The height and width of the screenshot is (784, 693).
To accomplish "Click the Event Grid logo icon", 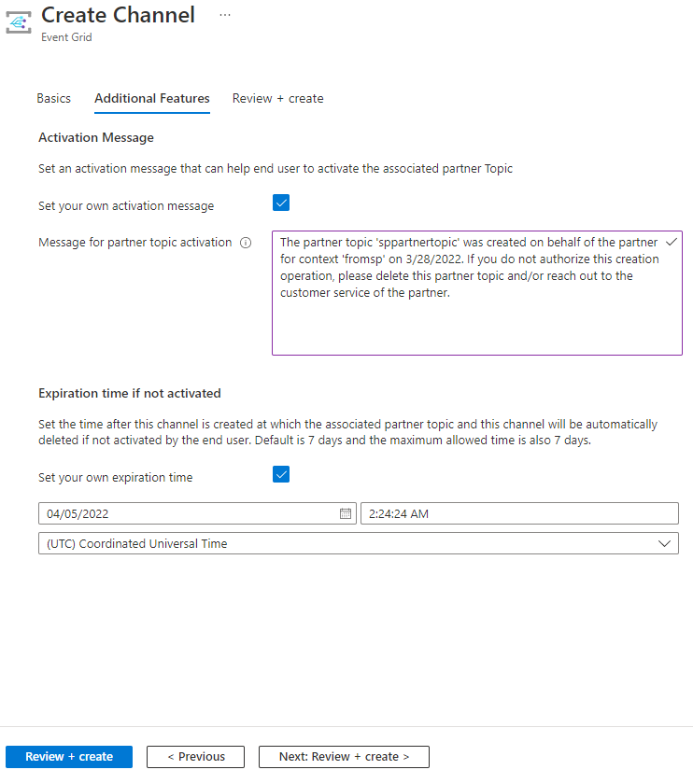I will pyautogui.click(x=18, y=21).
